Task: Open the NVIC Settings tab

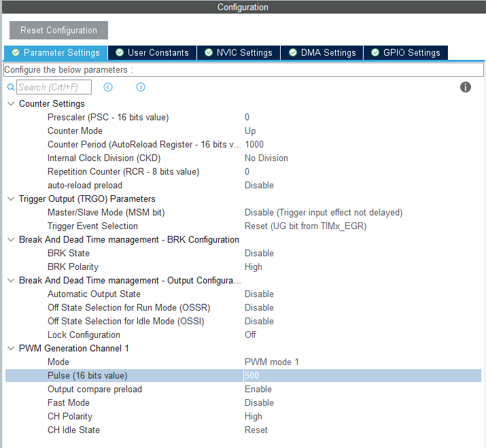Action: 239,53
